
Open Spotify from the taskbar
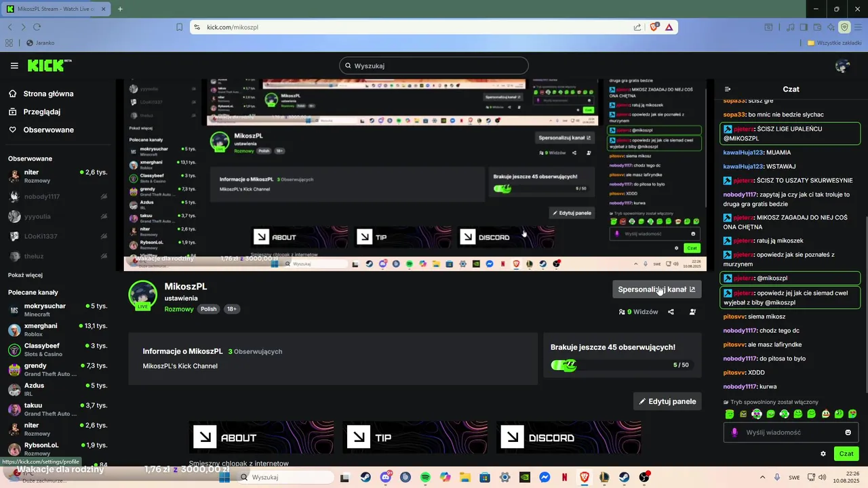[425, 477]
